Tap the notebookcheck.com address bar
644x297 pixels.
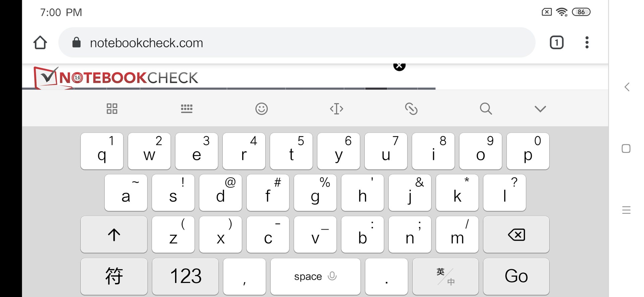point(297,43)
